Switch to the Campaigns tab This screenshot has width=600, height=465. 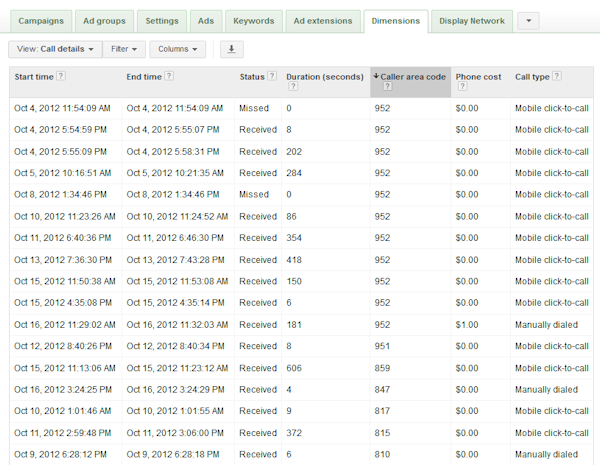[x=41, y=21]
